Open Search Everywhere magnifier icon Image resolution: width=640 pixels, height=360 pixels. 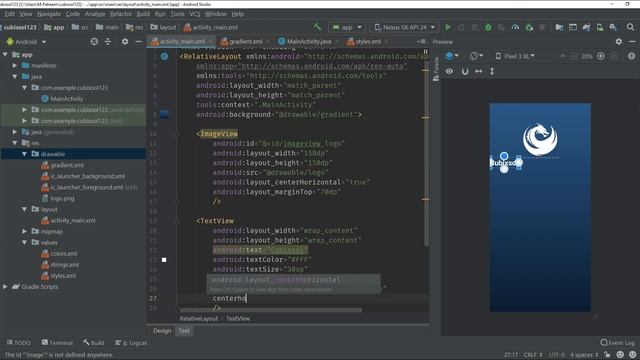pyautogui.click(x=631, y=27)
